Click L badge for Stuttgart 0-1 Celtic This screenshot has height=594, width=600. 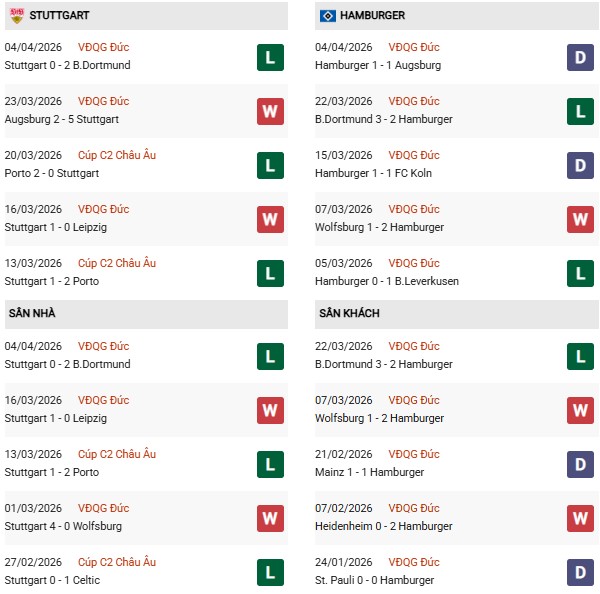click(x=270, y=572)
